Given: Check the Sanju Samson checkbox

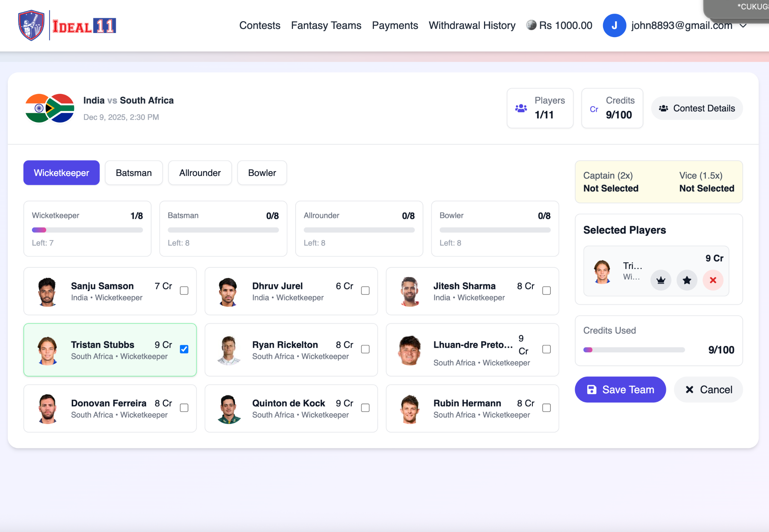Looking at the screenshot, I should coord(184,291).
